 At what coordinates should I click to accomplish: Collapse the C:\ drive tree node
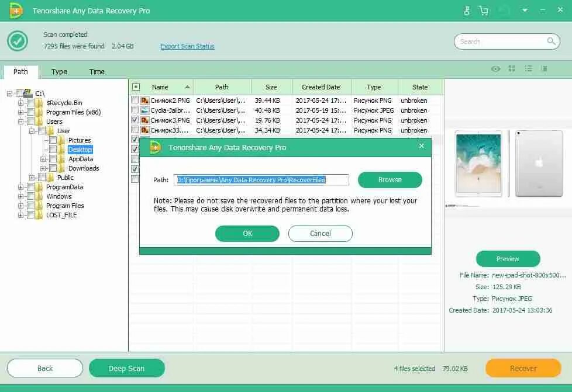click(10, 93)
